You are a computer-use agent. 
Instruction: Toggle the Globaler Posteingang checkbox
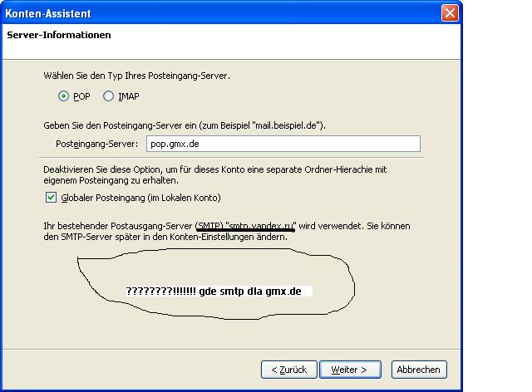[51, 198]
